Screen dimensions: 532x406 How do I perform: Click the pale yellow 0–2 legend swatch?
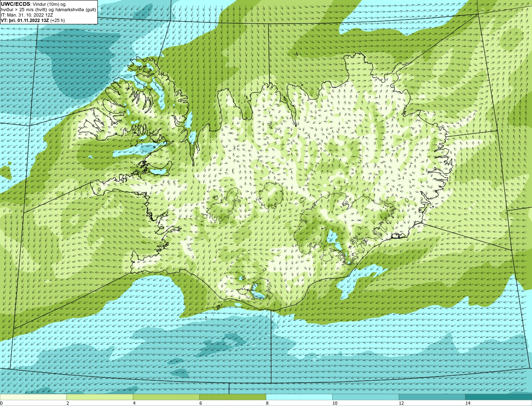point(33,397)
